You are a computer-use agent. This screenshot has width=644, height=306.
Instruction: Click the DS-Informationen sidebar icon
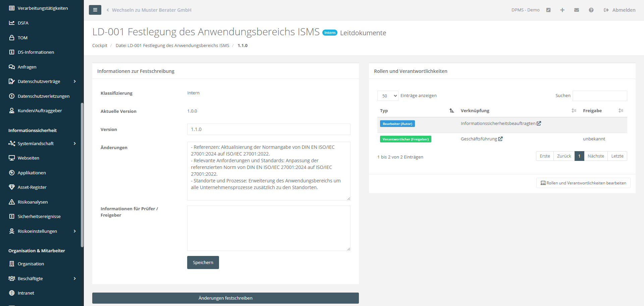point(12,52)
